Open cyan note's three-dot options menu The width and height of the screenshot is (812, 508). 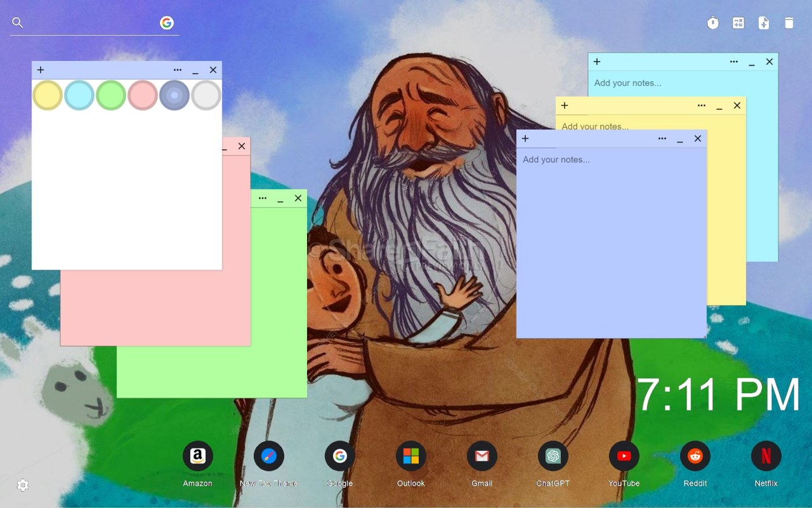[x=734, y=62]
